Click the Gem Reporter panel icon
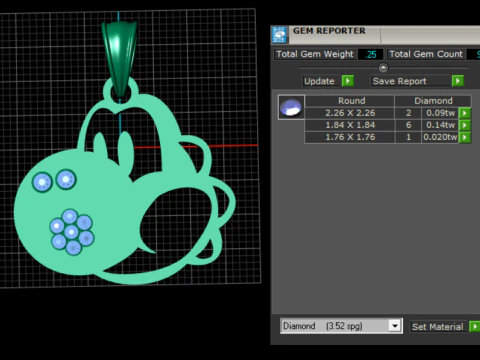The image size is (480, 360). pyautogui.click(x=279, y=35)
